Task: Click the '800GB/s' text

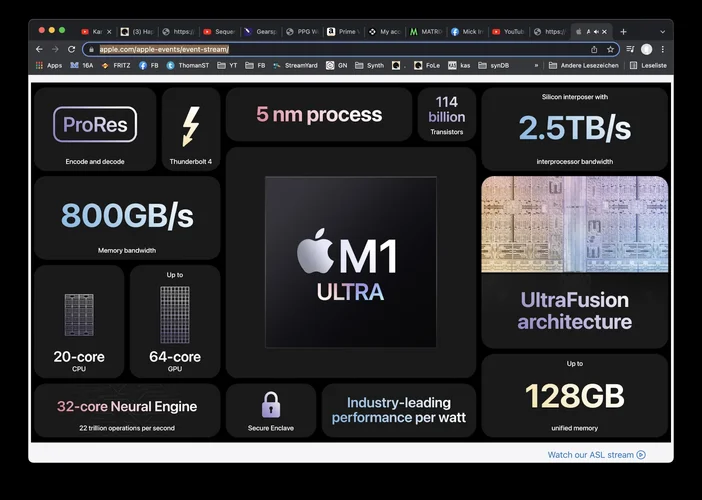Action: click(127, 216)
